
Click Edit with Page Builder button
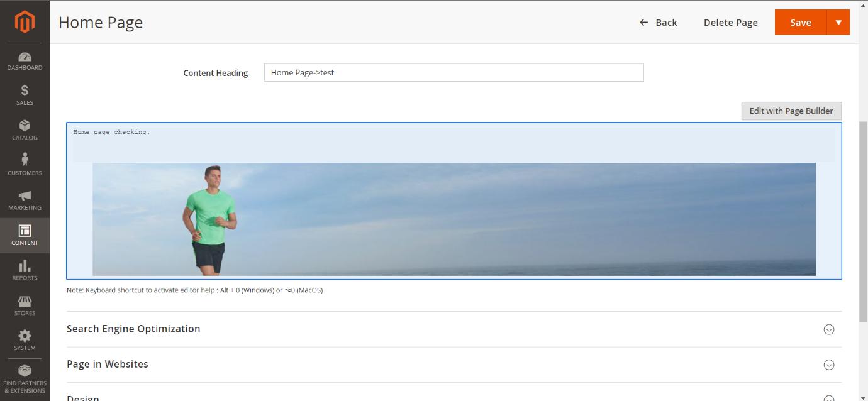791,111
